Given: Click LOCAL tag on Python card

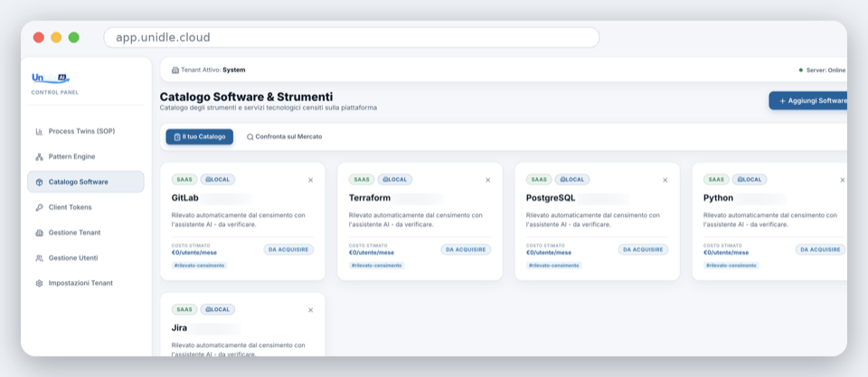Looking at the screenshot, I should (750, 179).
